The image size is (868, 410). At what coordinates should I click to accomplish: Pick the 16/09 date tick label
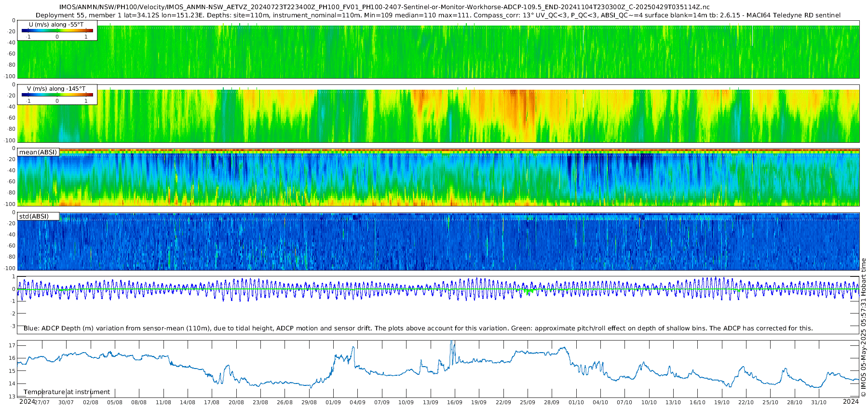(x=455, y=402)
